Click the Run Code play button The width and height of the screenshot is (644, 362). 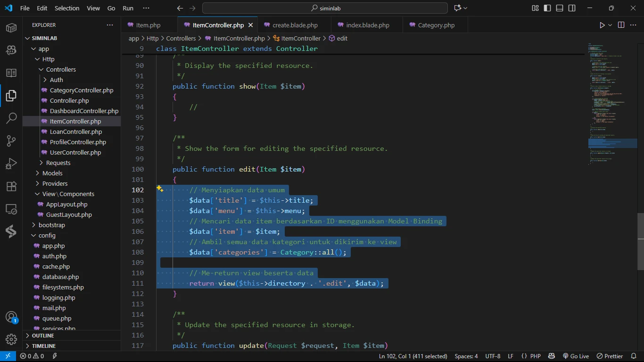pyautogui.click(x=602, y=25)
